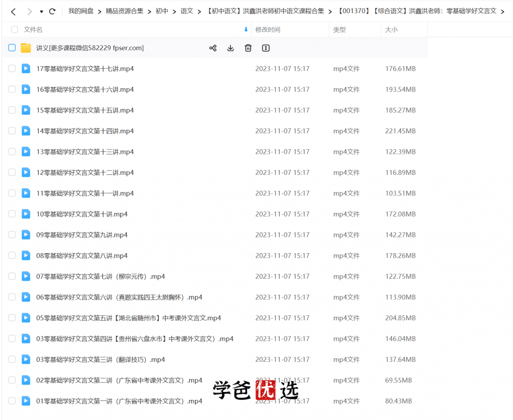Expand chevron after 精品资源合集
This screenshot has height=420, width=513.
point(149,12)
